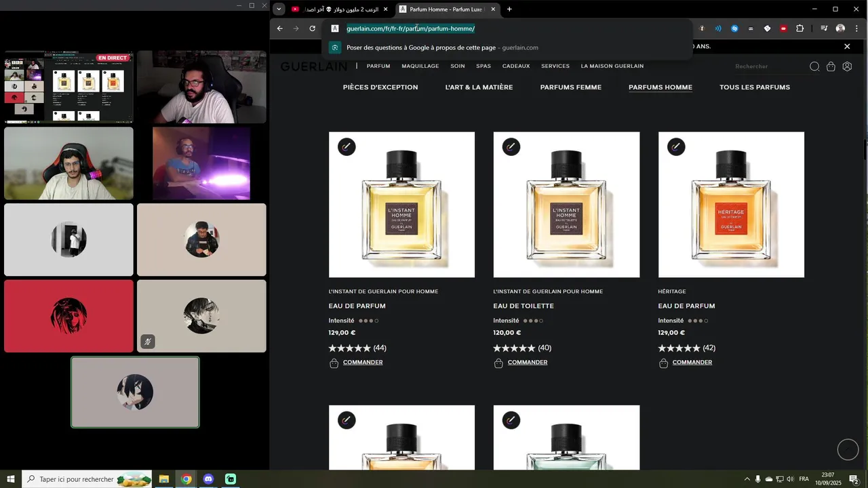Reload the Guerlain page
Screen dimensions: 868x488
(x=312, y=28)
